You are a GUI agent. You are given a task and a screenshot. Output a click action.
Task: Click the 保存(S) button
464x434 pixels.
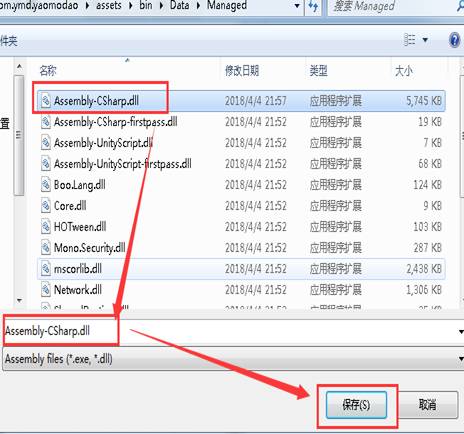(356, 405)
